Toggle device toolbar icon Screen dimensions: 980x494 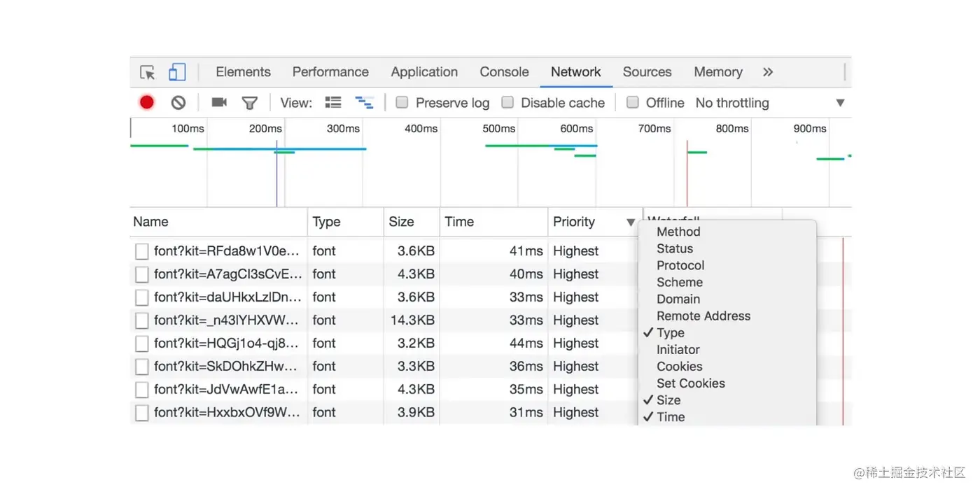177,72
